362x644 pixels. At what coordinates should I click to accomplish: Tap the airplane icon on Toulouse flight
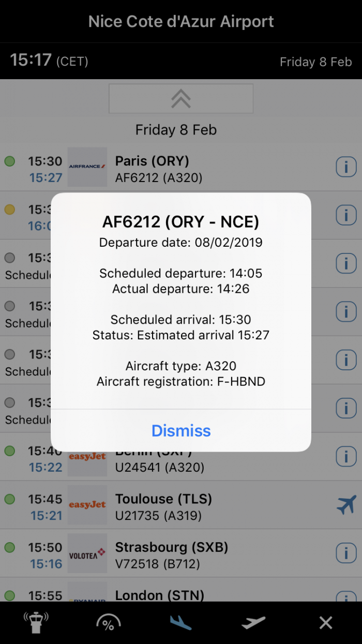pyautogui.click(x=346, y=505)
